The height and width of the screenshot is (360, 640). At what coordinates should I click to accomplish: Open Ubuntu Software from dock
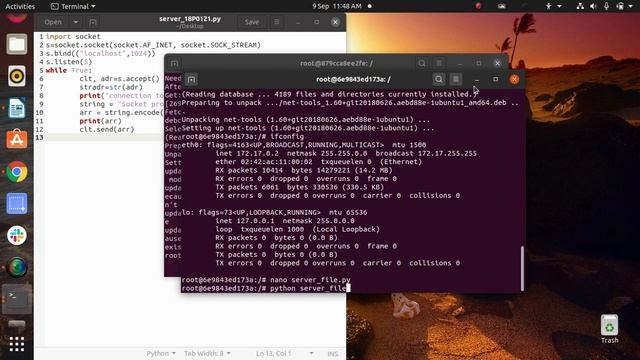[x=17, y=140]
